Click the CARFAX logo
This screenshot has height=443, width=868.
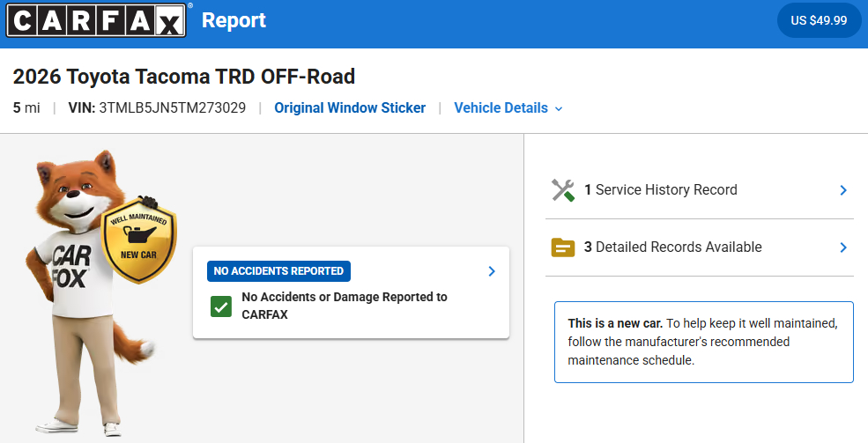tap(96, 20)
